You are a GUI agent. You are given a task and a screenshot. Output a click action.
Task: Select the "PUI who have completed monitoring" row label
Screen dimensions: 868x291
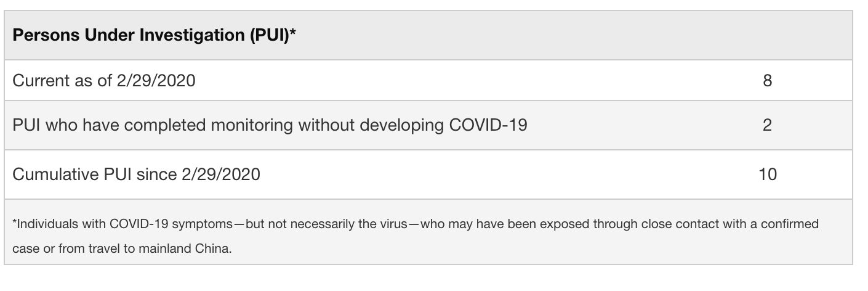[x=270, y=125]
